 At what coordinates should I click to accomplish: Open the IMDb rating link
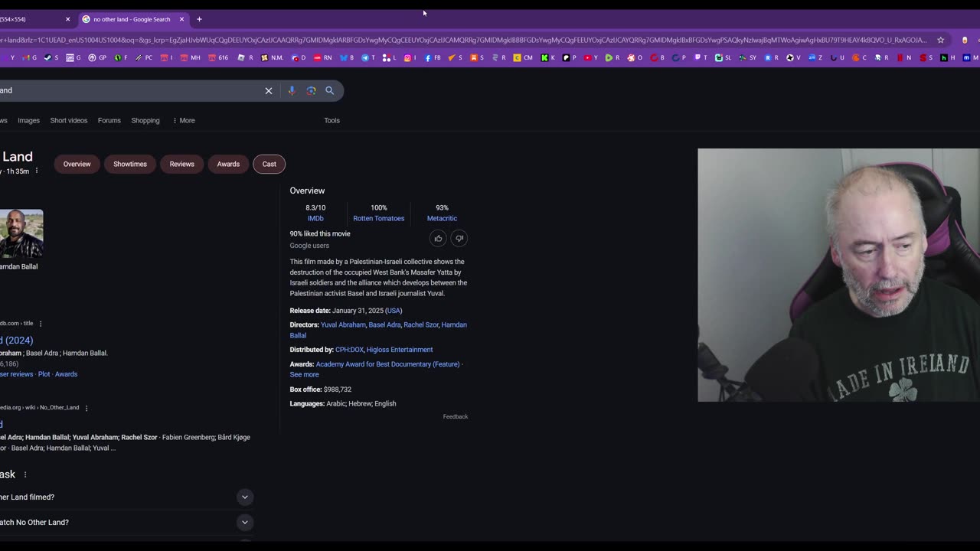315,218
